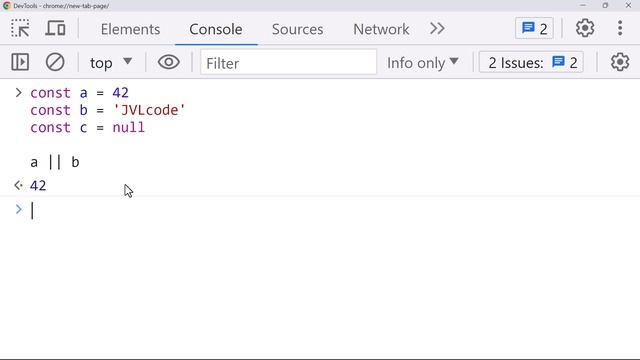Clear console using the circle-slash icon
This screenshot has width=640, height=360.
(55, 62)
